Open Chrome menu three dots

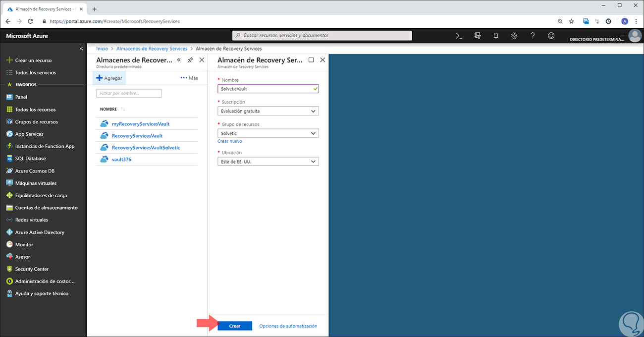click(x=636, y=21)
